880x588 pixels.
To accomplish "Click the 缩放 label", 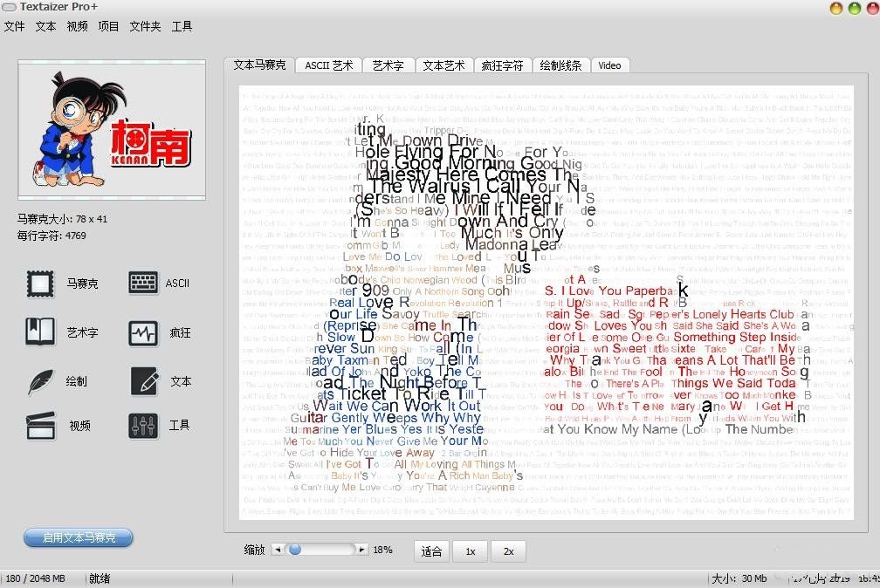I will coord(254,550).
